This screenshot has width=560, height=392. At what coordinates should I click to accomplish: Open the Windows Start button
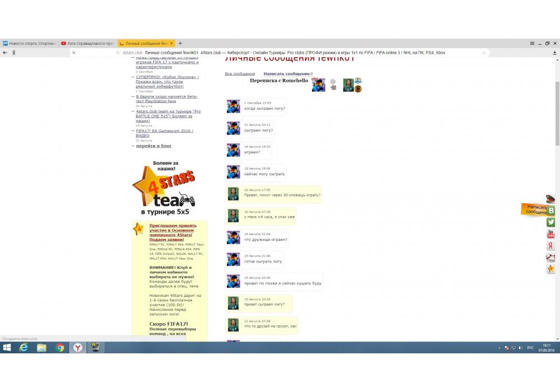[x=6, y=347]
